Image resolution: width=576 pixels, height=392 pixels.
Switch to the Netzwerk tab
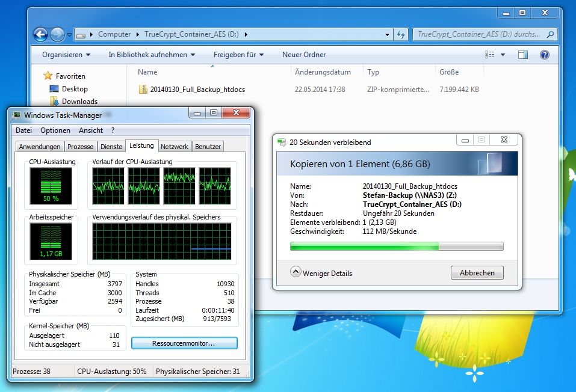tap(175, 147)
